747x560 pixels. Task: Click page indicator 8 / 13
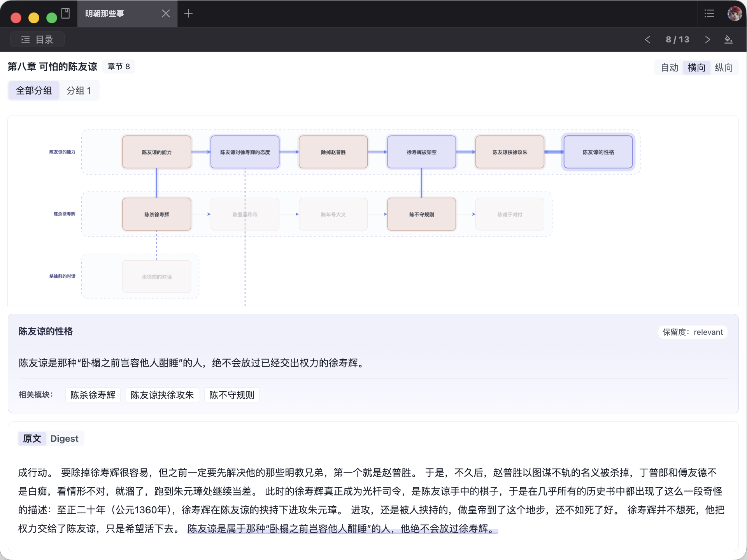point(677,39)
